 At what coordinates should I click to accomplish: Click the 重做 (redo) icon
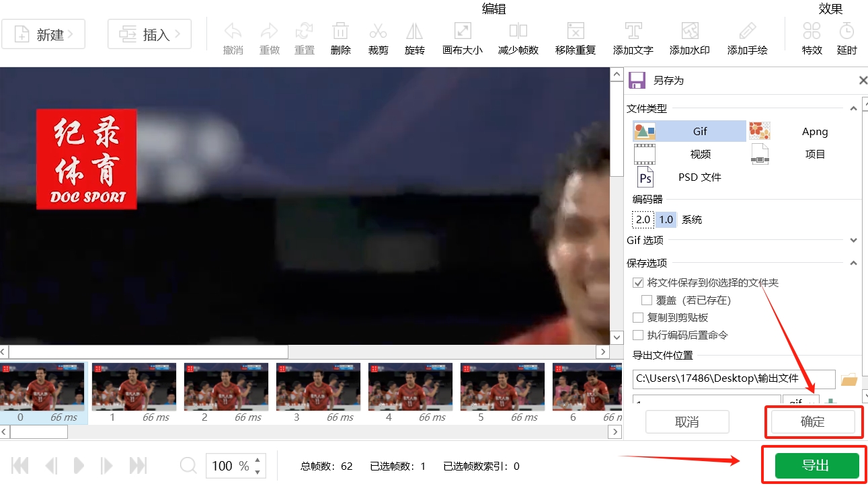coord(269,31)
